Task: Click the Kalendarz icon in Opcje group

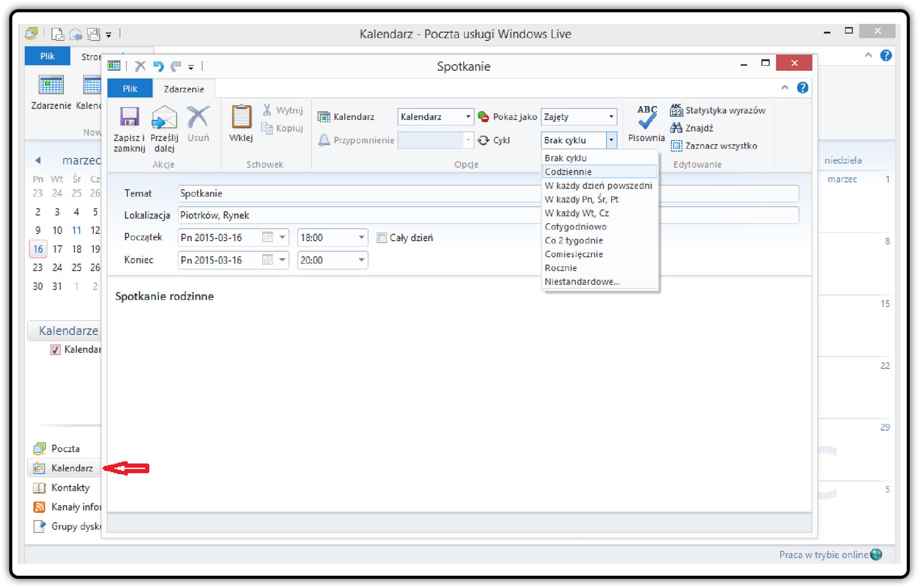Action: pos(324,117)
